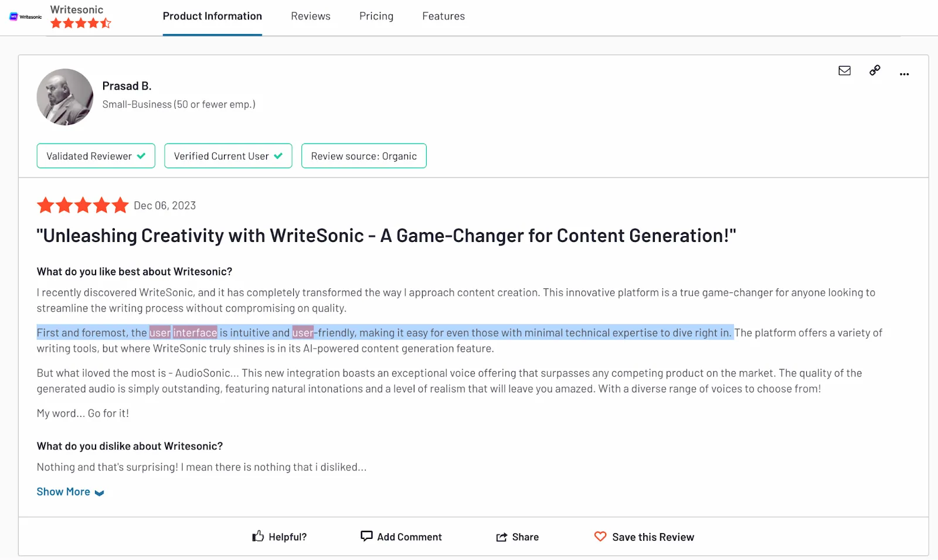
Task: Select the Features tab
Action: 444,16
